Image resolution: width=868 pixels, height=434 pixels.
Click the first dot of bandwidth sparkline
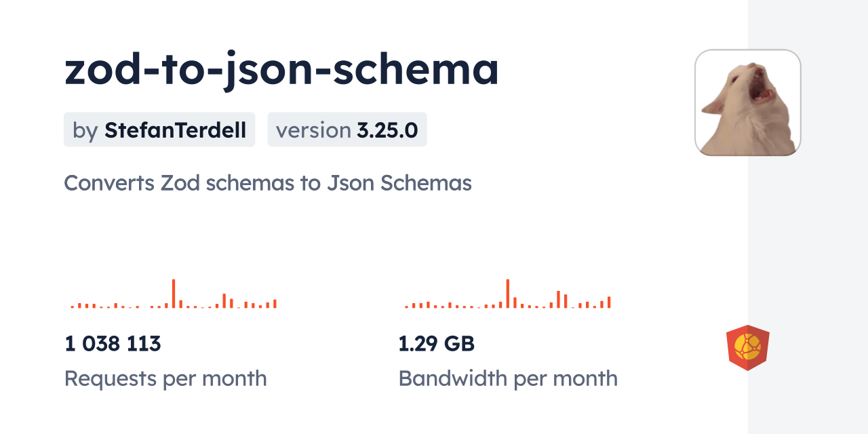[x=406, y=307]
